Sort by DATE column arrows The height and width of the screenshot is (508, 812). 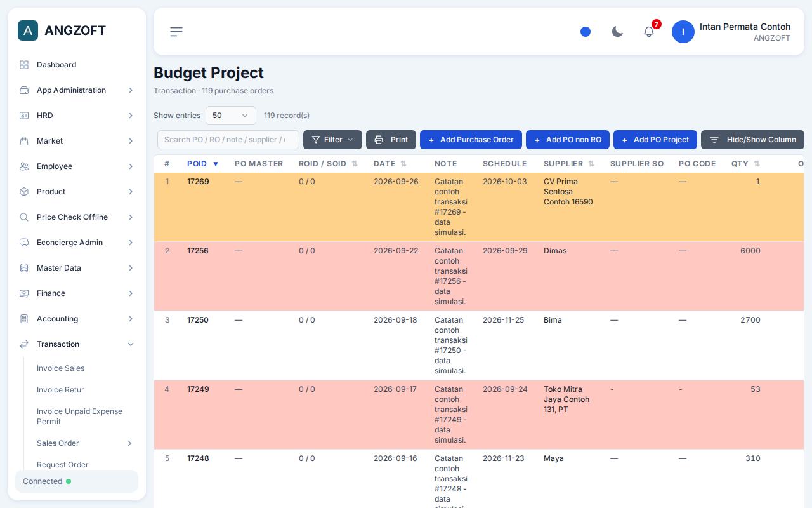403,164
